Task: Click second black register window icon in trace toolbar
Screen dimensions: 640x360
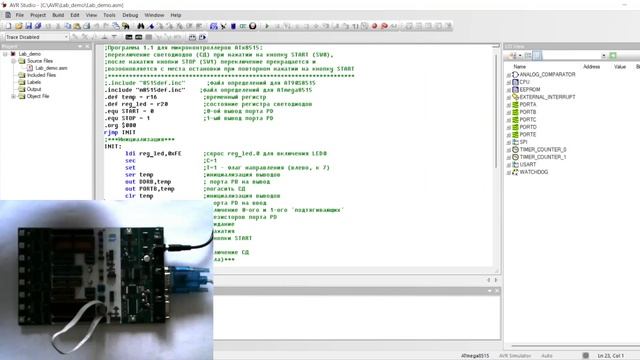Action: coord(139,37)
